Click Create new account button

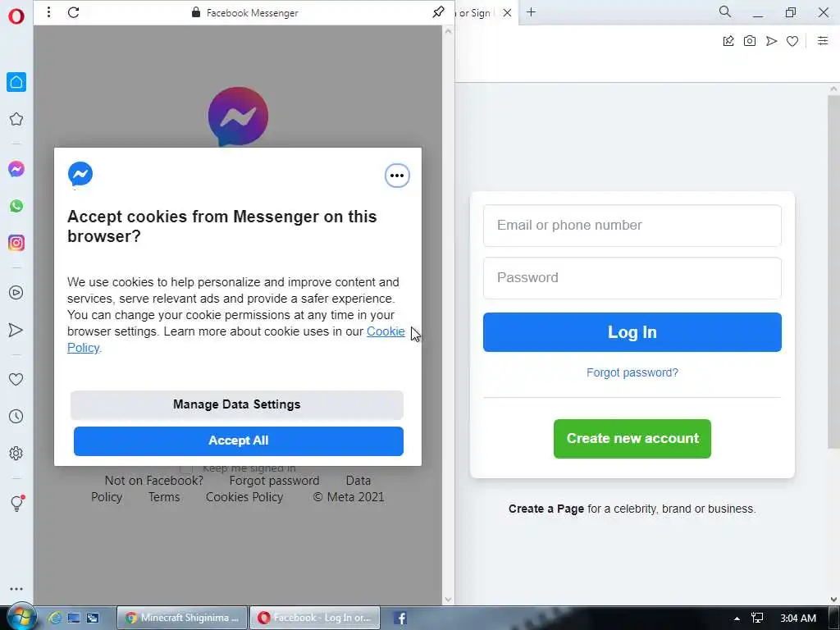(632, 439)
